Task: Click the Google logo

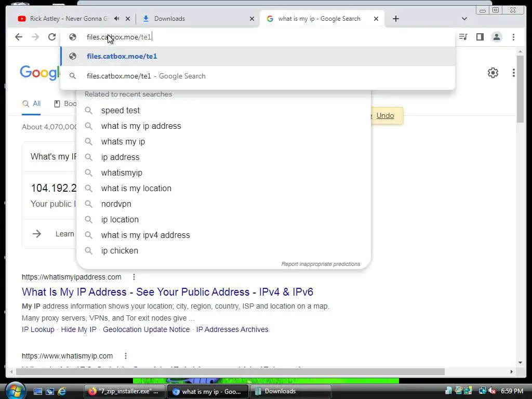Action: point(40,73)
